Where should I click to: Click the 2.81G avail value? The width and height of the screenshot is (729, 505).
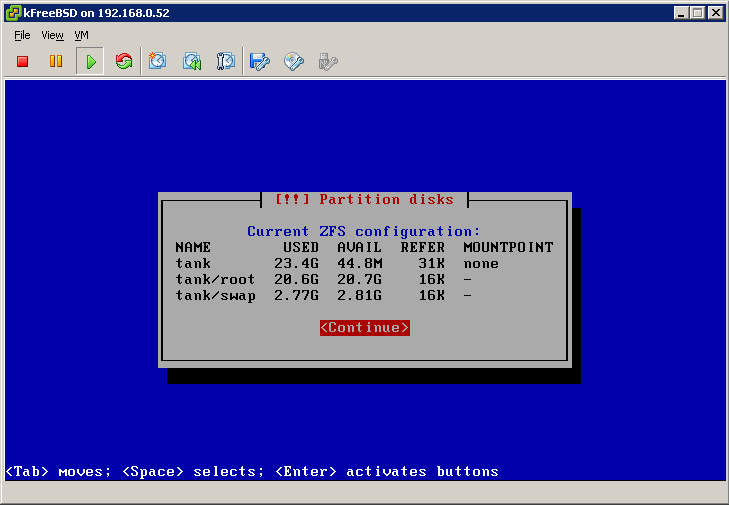click(x=359, y=296)
